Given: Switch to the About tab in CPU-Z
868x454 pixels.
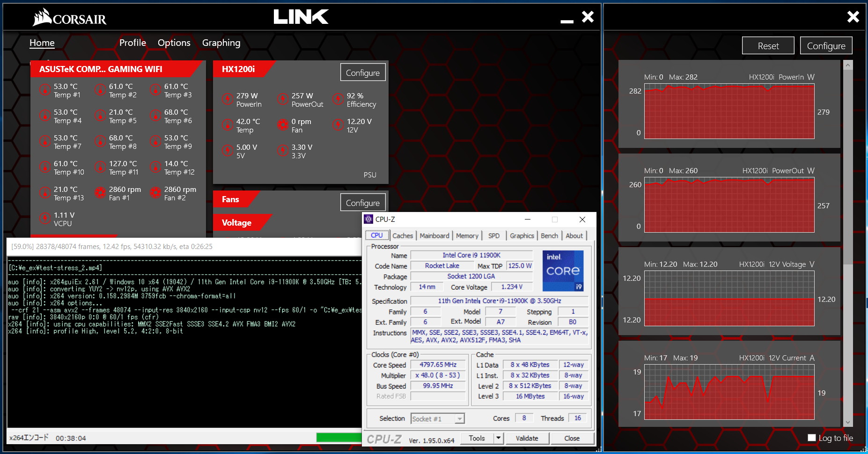Looking at the screenshot, I should point(574,235).
